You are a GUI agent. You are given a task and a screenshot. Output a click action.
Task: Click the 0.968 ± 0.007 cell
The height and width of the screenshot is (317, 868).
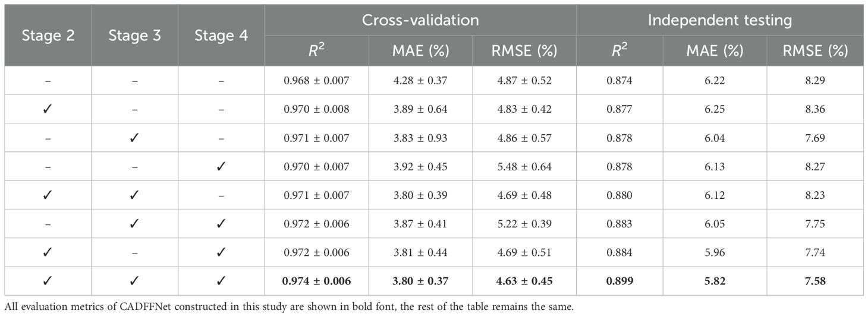coord(316,81)
